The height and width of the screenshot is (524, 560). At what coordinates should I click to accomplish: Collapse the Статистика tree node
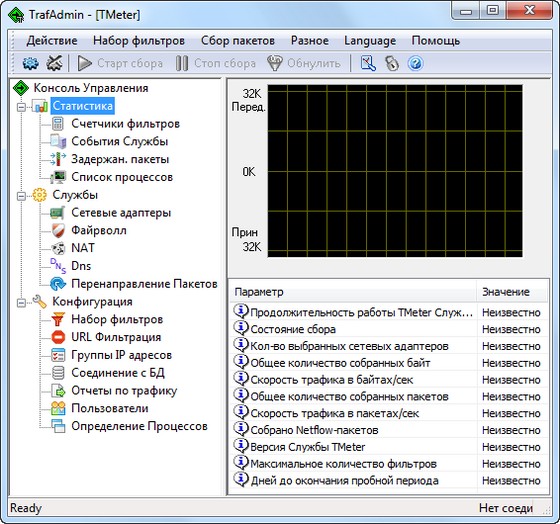point(21,107)
